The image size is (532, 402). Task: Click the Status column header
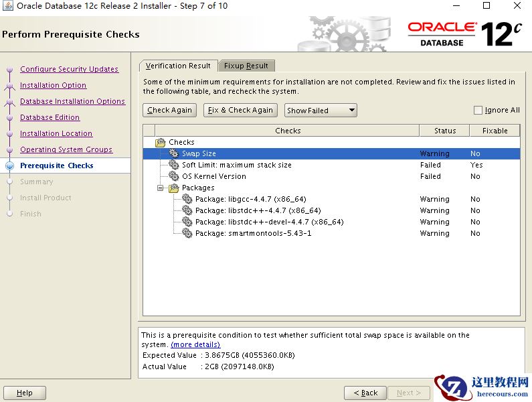pos(445,131)
